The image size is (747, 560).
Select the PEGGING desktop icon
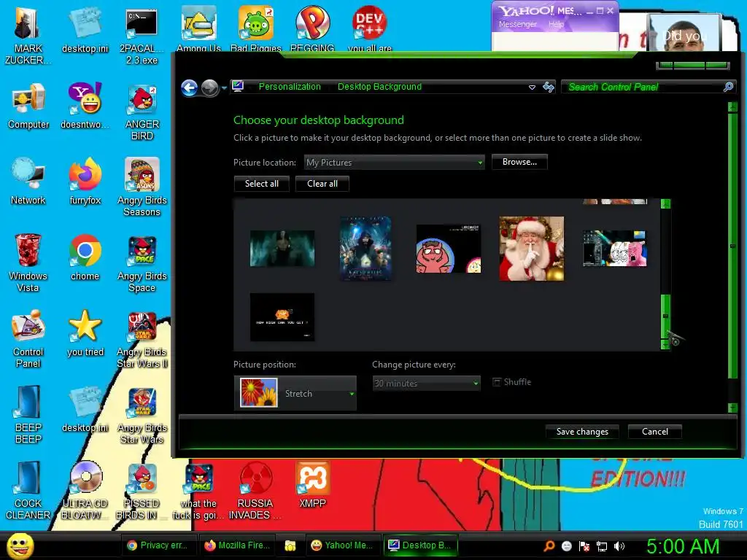312,28
